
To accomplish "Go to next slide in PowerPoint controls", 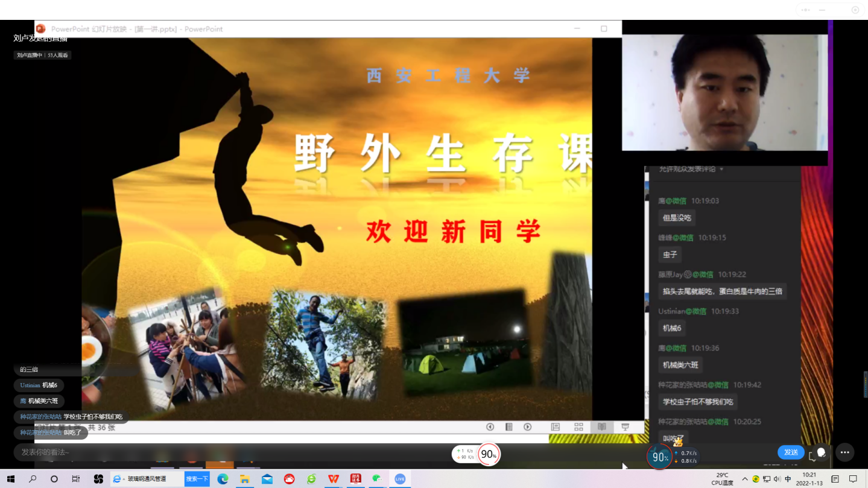I will 528,427.
